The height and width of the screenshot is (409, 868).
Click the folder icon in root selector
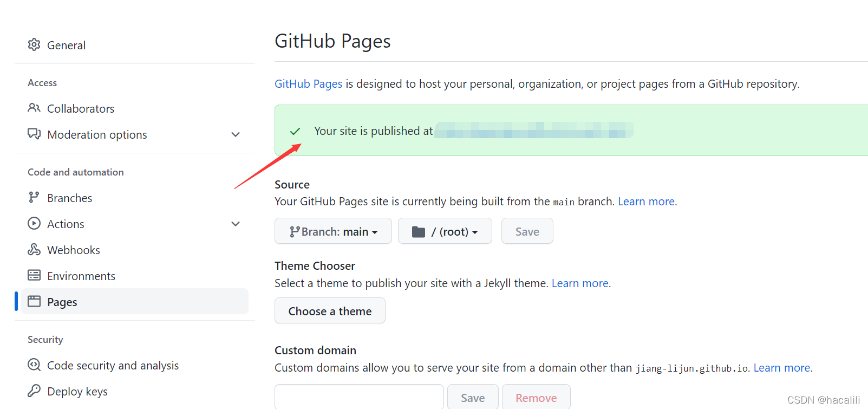click(419, 232)
